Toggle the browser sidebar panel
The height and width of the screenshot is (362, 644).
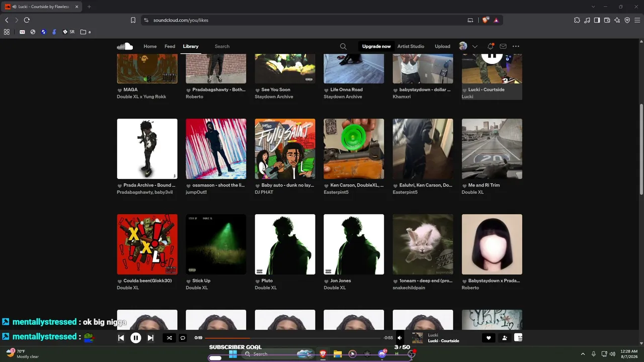[597, 20]
